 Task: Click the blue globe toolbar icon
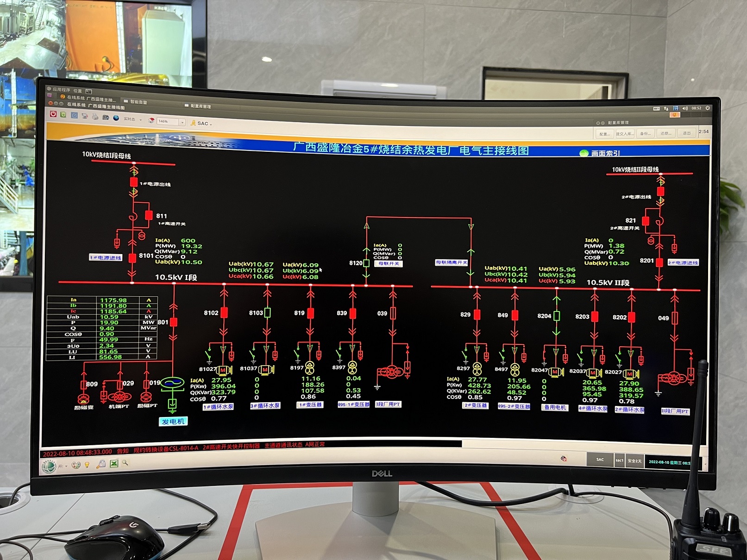coord(116,118)
